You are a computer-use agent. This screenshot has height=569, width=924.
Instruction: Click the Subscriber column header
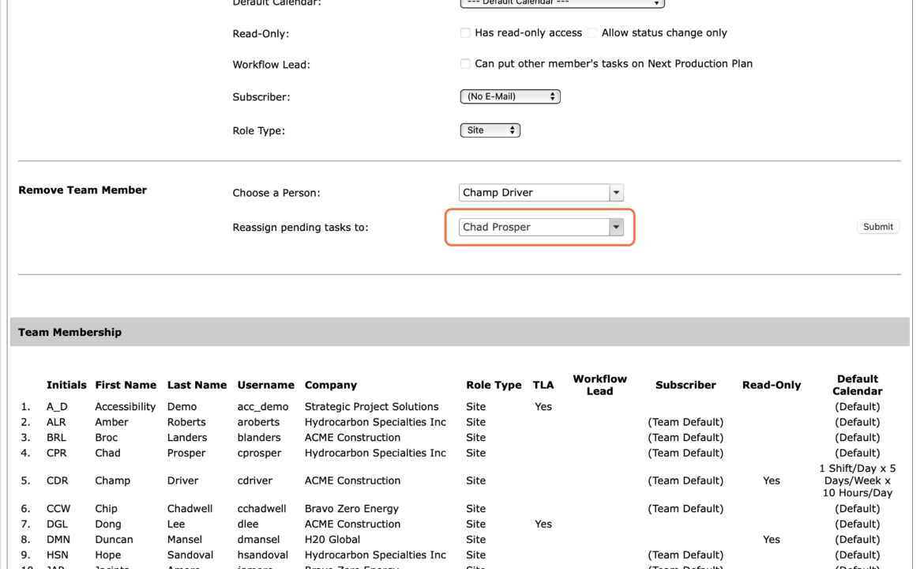(x=686, y=385)
